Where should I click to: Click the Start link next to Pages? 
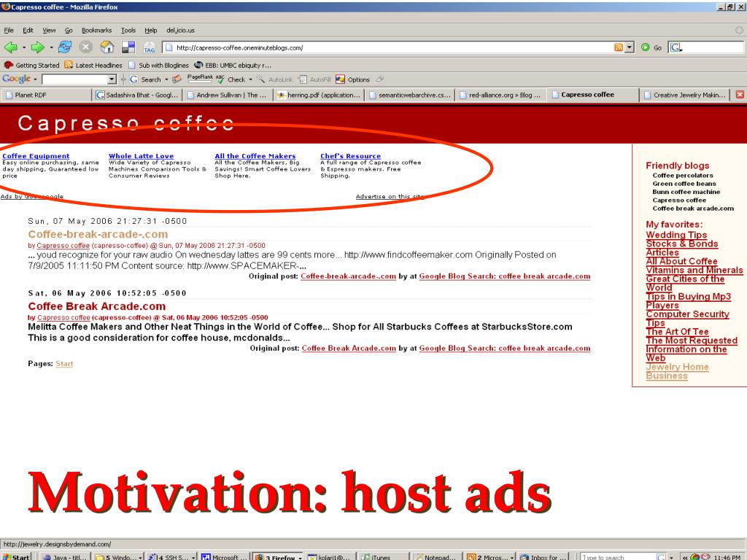64,364
